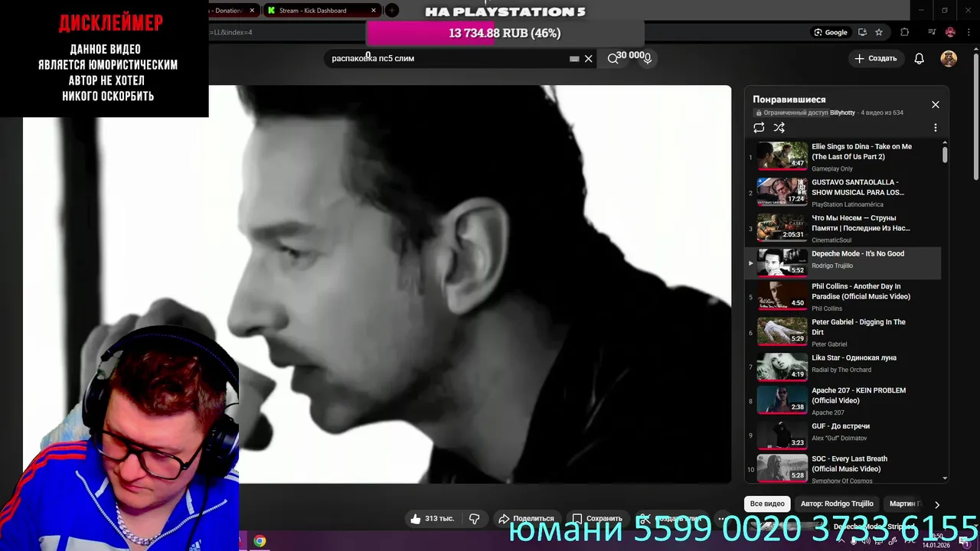The image size is (980, 551).
Task: Open playlist three-dot options menu
Action: pos(936,128)
